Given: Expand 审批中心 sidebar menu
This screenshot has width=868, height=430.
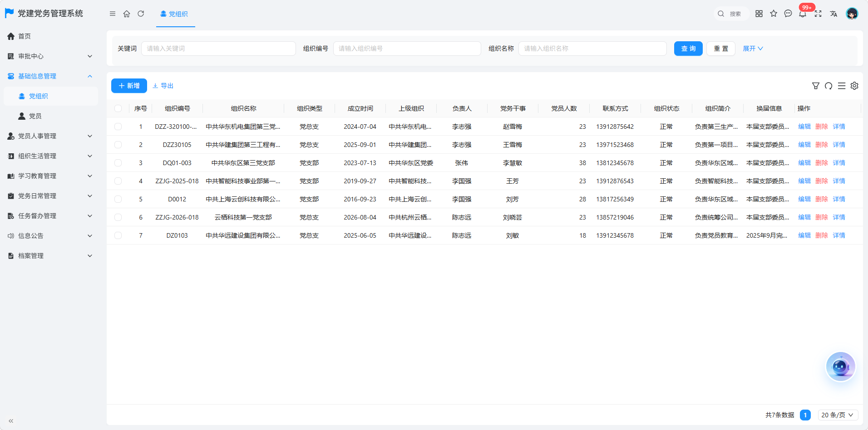Looking at the screenshot, I should pos(50,56).
